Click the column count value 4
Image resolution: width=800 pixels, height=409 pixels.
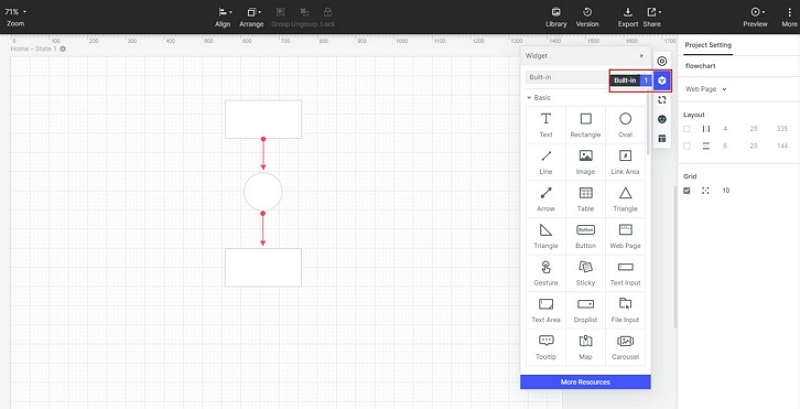pos(725,129)
